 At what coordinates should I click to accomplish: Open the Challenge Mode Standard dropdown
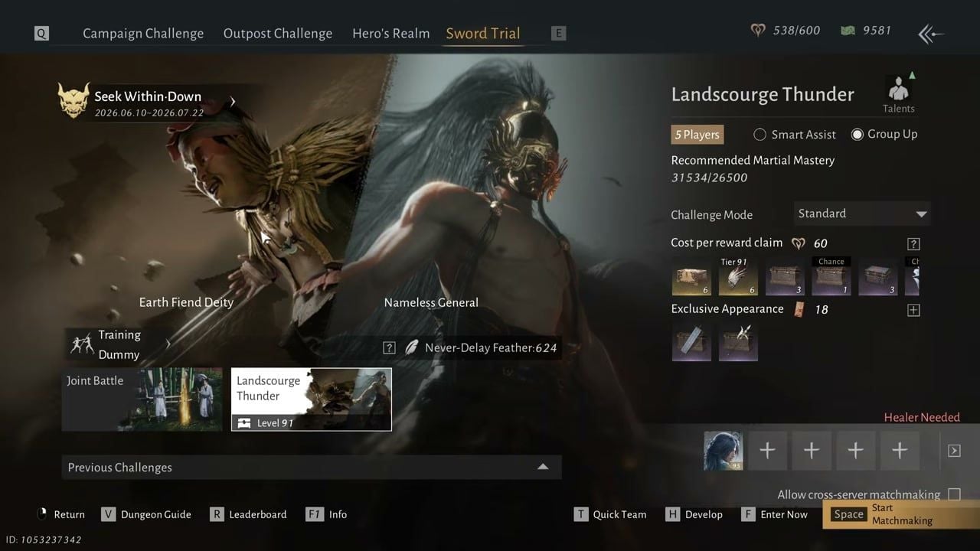(862, 214)
